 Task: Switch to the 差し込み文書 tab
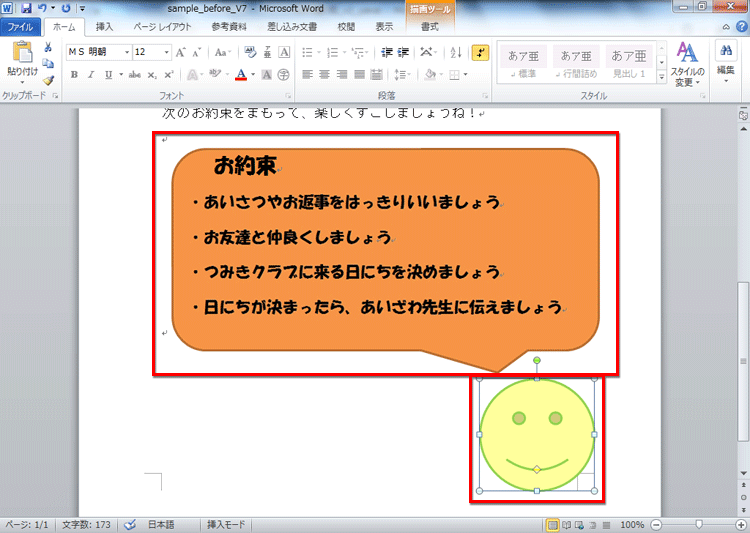pyautogui.click(x=292, y=27)
